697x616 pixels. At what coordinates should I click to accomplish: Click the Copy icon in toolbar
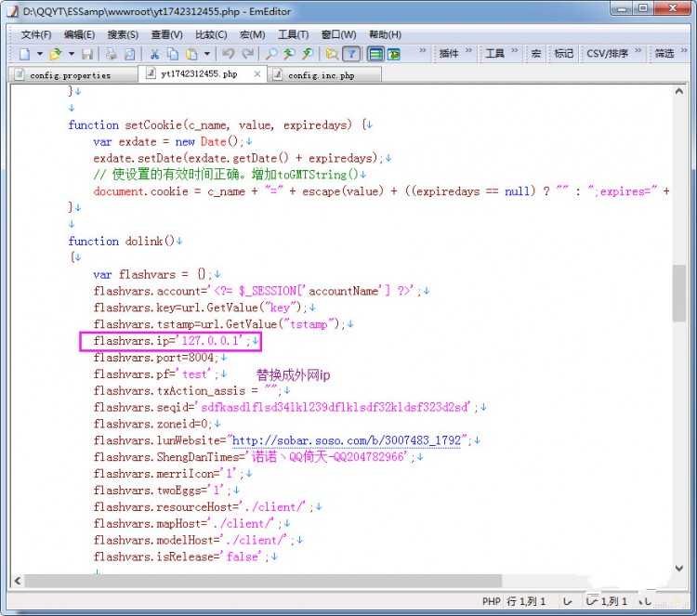click(173, 54)
